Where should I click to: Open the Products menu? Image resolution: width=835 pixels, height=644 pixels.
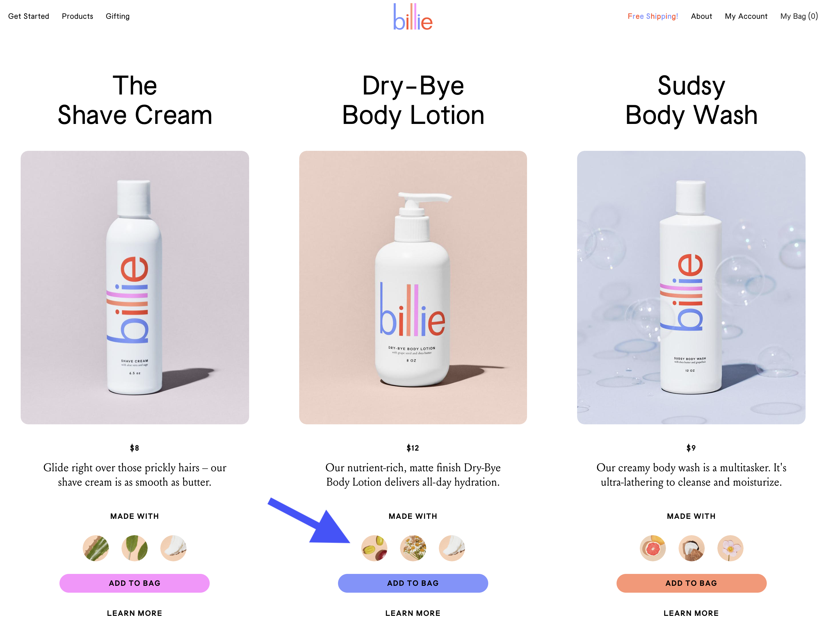click(78, 16)
